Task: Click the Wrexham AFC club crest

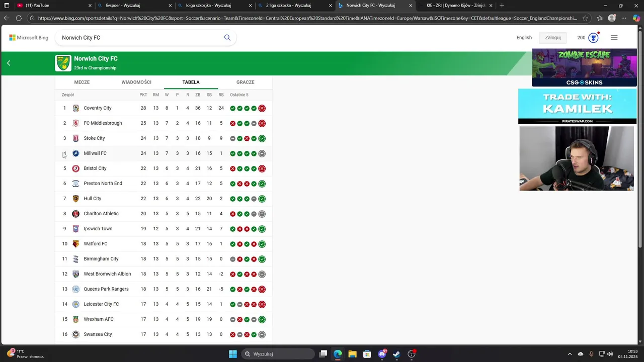Action: click(x=76, y=319)
